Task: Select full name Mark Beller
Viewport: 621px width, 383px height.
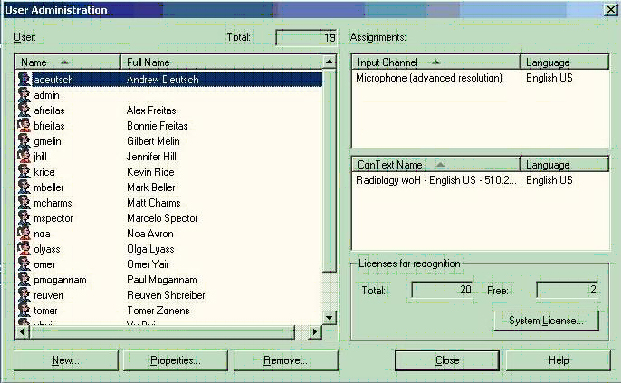Action: tap(151, 187)
